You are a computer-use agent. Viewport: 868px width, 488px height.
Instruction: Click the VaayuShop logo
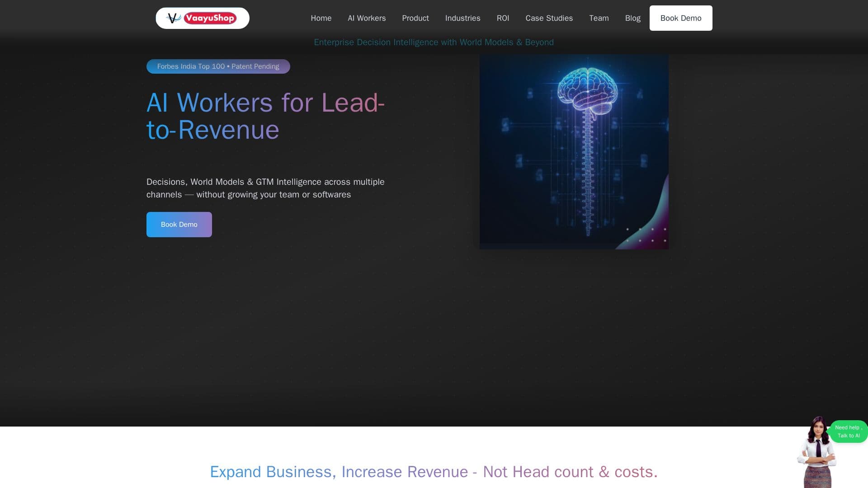click(x=202, y=18)
